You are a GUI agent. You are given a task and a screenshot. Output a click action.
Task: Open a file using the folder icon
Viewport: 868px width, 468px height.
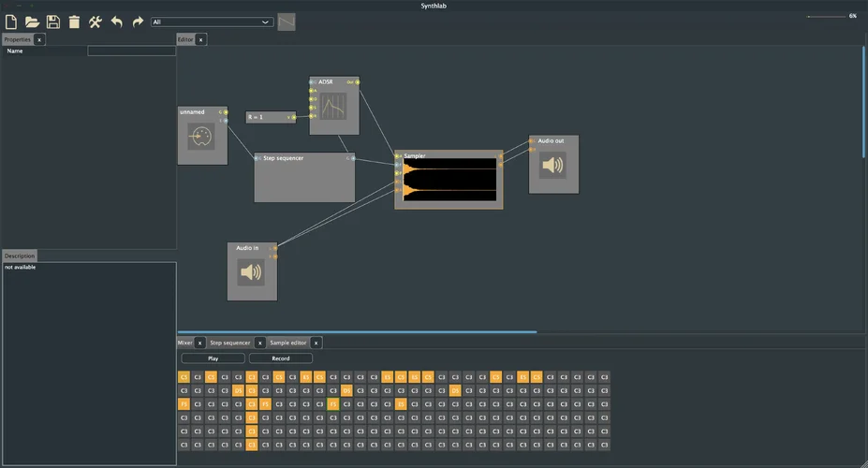(x=32, y=22)
